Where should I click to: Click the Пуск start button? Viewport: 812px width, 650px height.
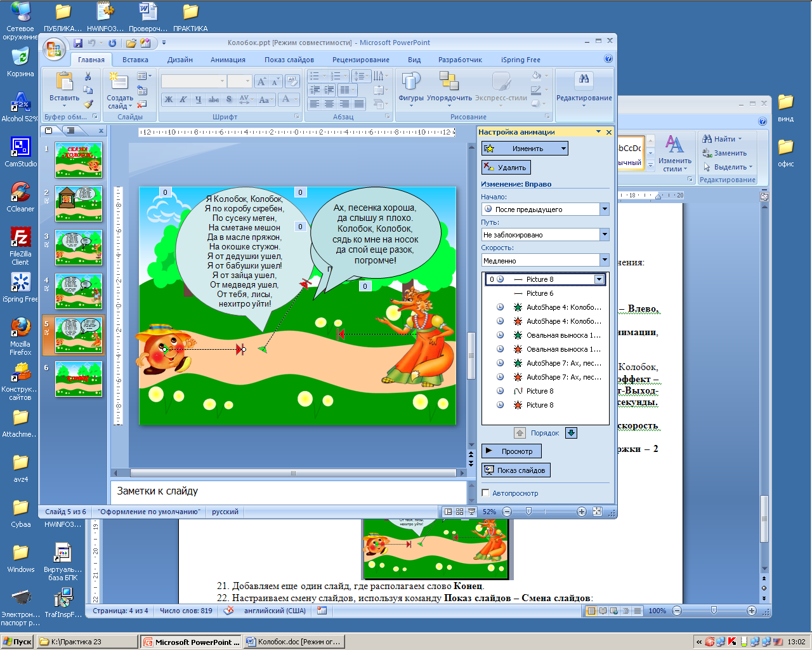point(17,642)
